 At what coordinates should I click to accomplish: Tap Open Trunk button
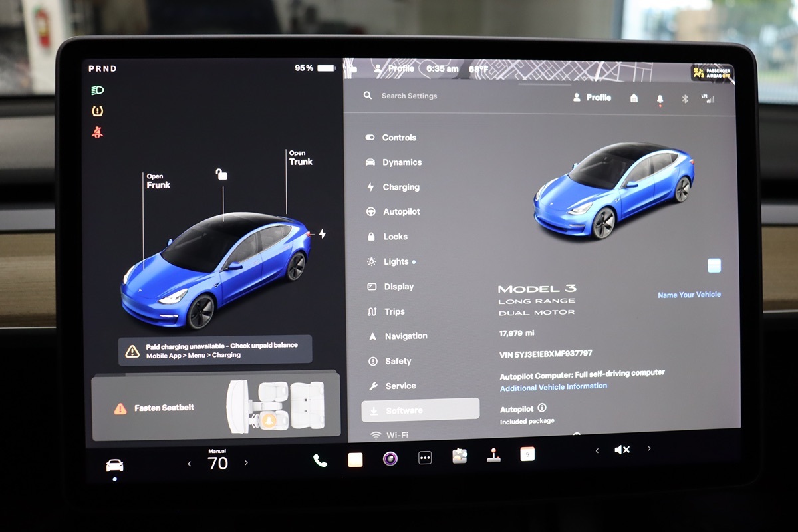click(x=301, y=158)
